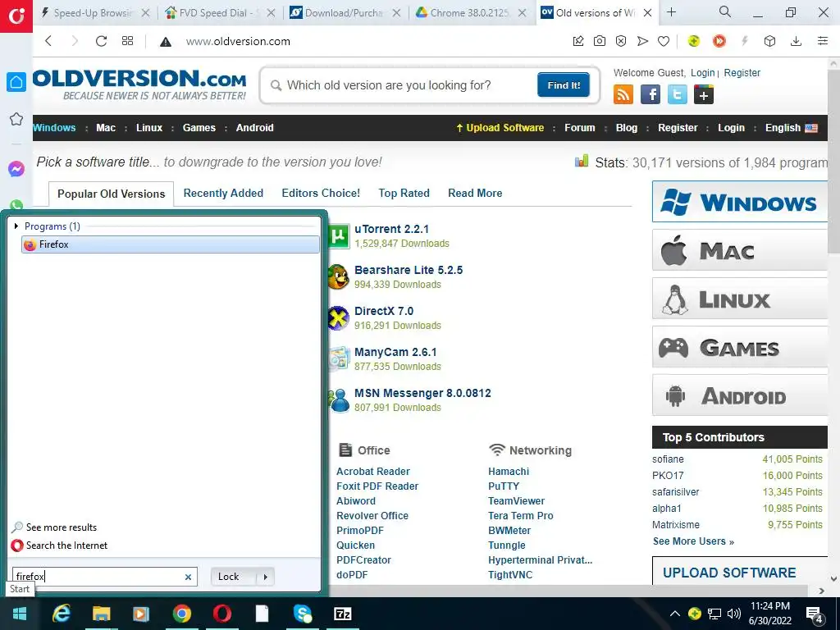Open the English language selector
The image size is (840, 630).
point(792,127)
